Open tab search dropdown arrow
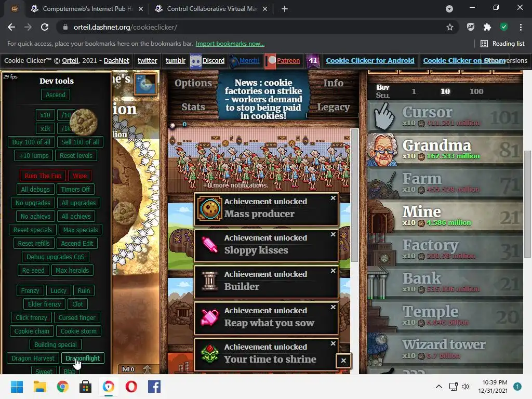The width and height of the screenshot is (532, 399). 449,9
